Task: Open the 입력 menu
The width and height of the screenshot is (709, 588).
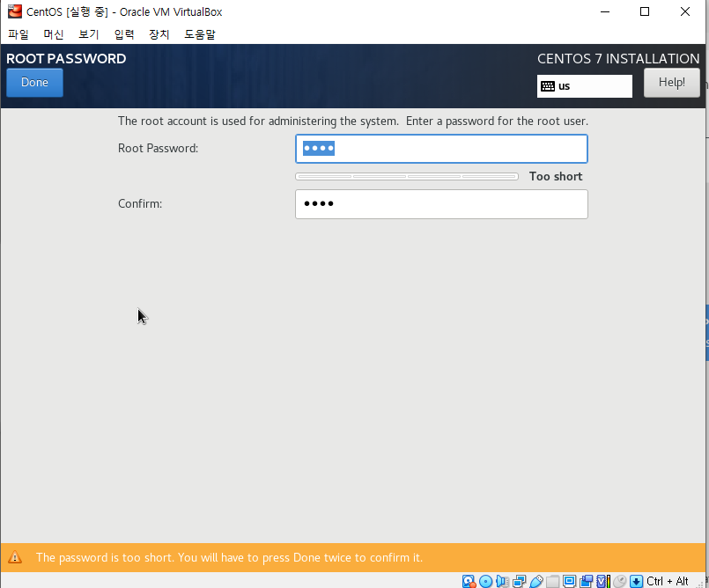Action: (124, 34)
